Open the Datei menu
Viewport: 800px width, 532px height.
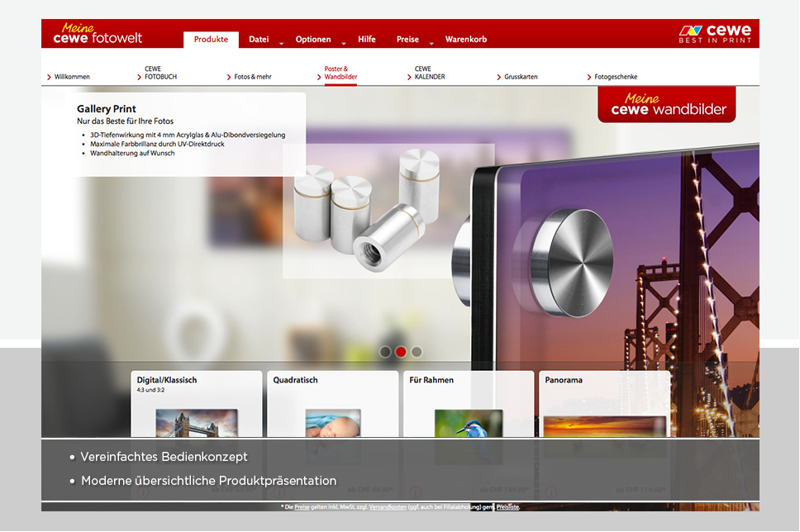tap(259, 40)
